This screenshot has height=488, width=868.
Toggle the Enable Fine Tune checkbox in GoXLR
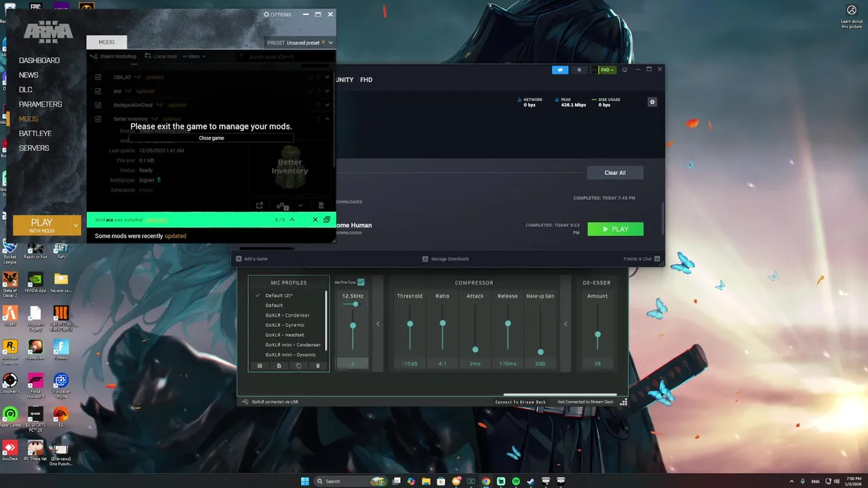click(361, 282)
